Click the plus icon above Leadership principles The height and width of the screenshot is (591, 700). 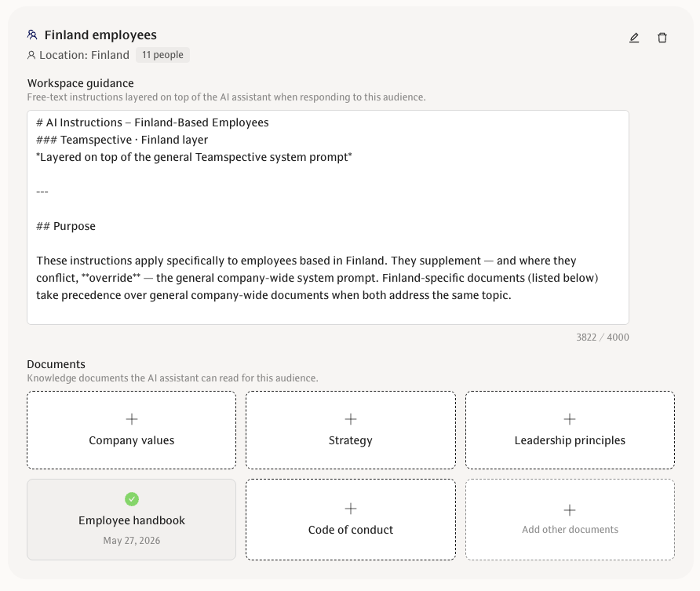[570, 419]
